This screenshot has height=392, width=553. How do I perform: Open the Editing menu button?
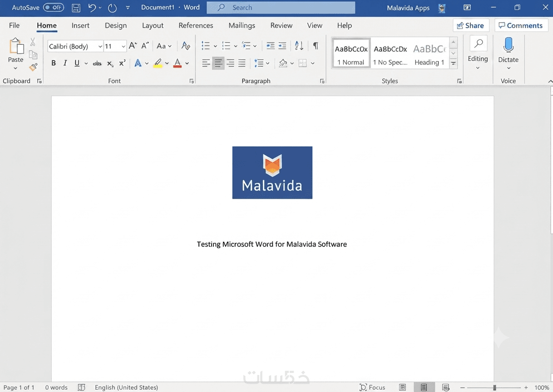[x=478, y=54]
